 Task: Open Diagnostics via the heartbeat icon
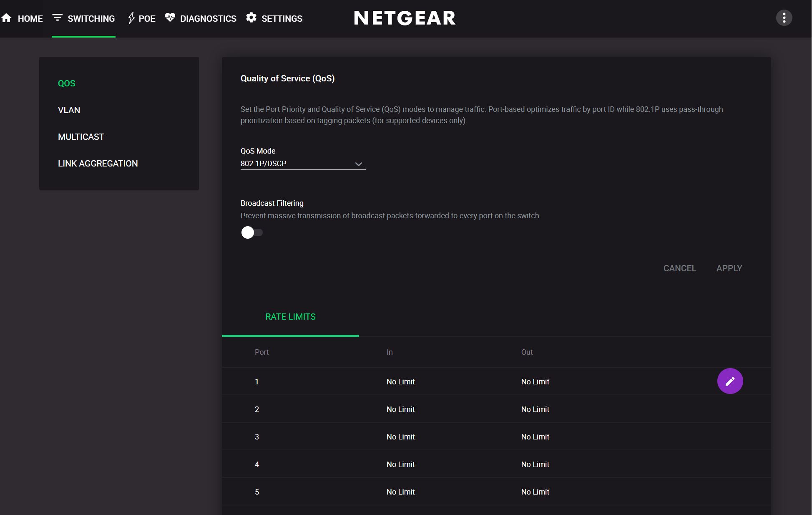(170, 18)
